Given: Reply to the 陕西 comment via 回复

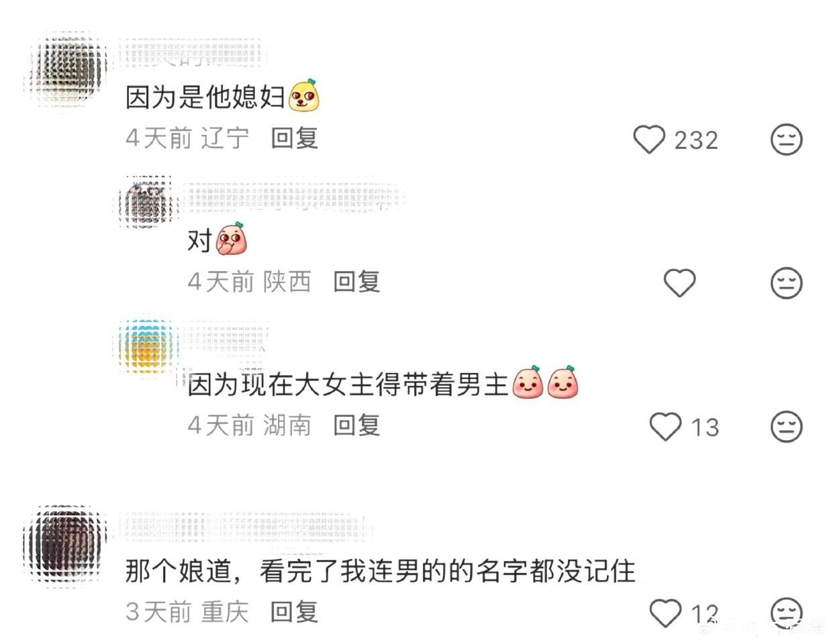Looking at the screenshot, I should pos(356,282).
